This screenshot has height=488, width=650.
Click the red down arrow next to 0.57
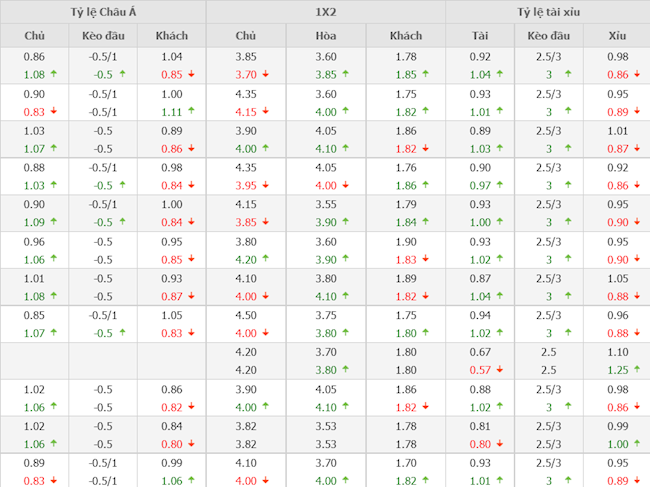[x=506, y=370]
